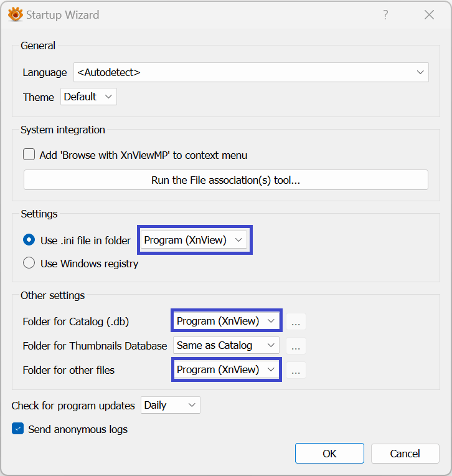This screenshot has width=452, height=476.
Task: Browse for Catalog folder with ellipsis button
Action: [296, 321]
